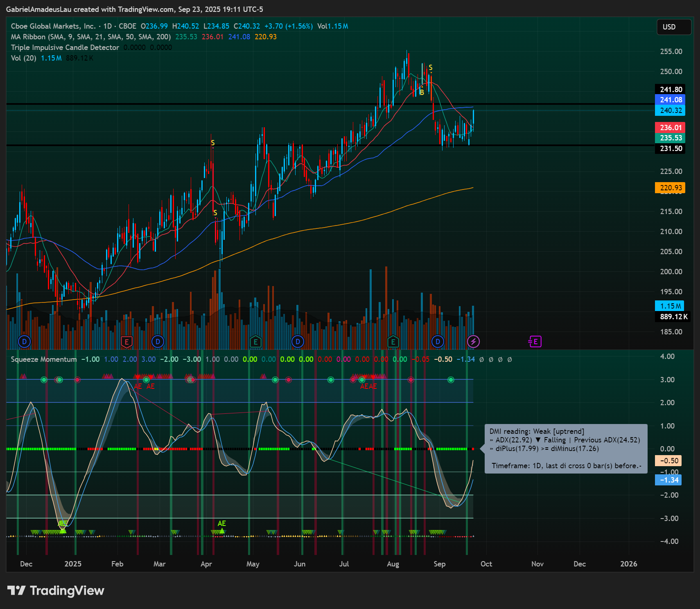Click the S signal above the late-August candles
700x609 pixels.
(x=430, y=68)
